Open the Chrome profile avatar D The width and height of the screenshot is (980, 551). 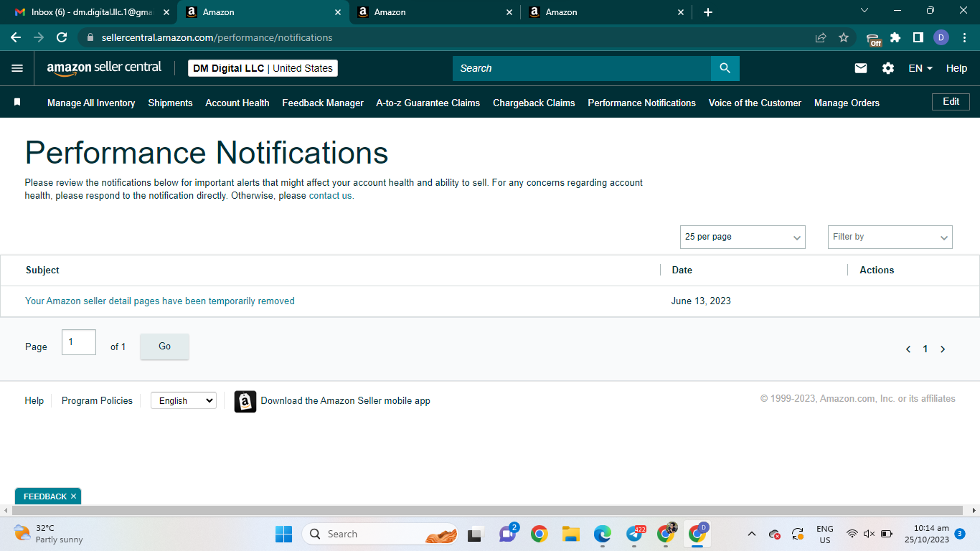(941, 37)
